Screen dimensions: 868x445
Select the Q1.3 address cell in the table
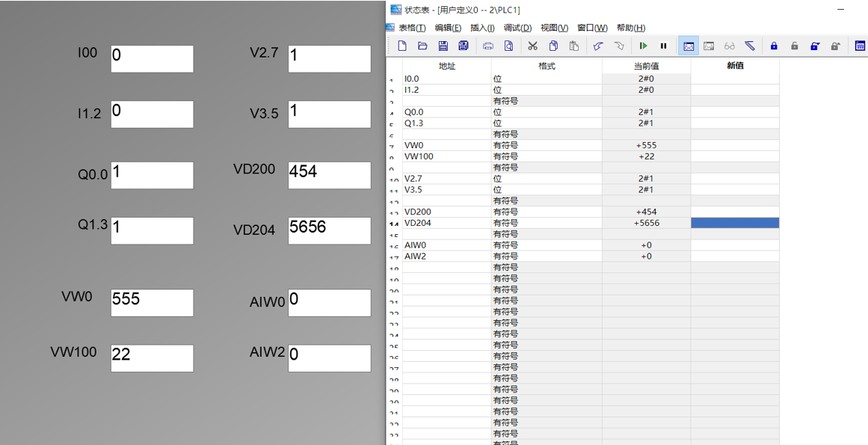coord(447,123)
